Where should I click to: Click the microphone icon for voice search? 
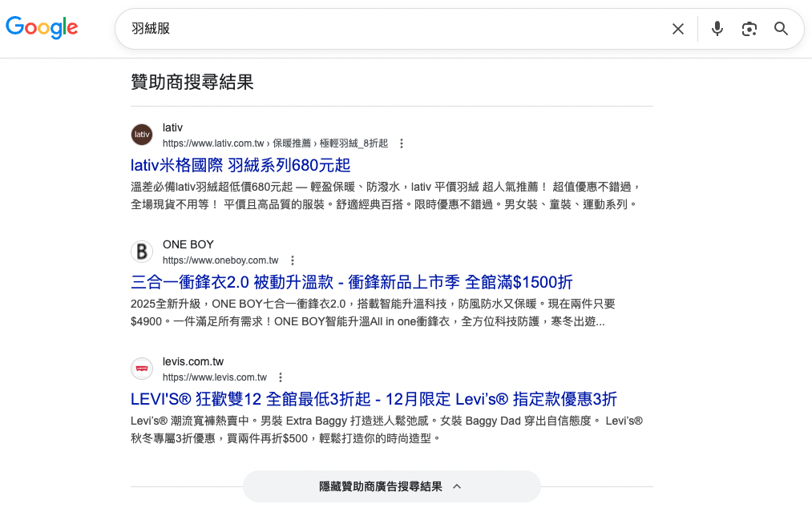[716, 28]
